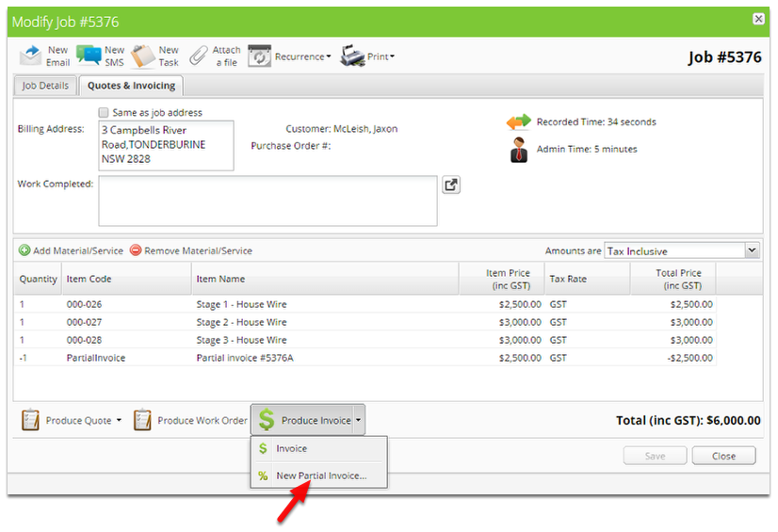Click the New Email envelope icon
This screenshot has height=532, width=778.
(31, 56)
